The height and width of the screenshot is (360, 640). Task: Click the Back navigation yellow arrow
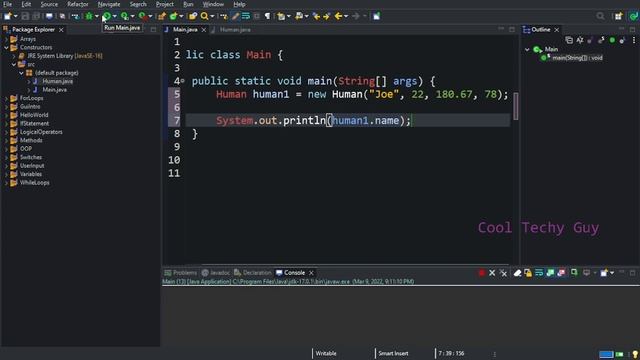pyautogui.click(x=338, y=16)
